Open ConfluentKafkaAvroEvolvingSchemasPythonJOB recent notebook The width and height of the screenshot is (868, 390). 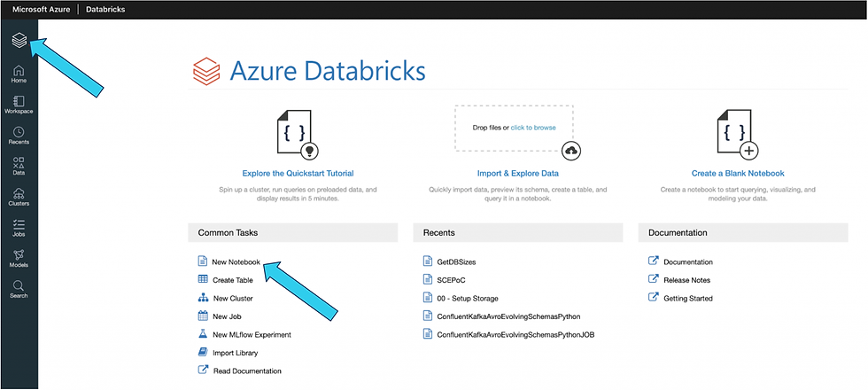point(515,335)
